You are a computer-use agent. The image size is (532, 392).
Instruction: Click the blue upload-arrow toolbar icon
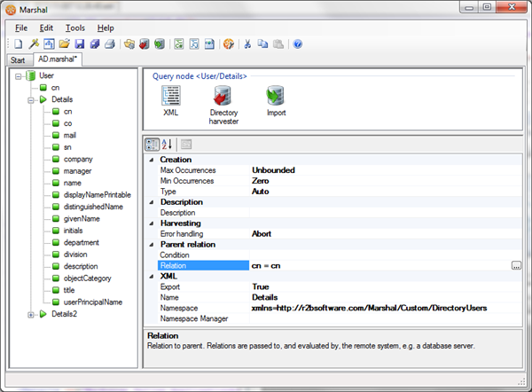pos(49,43)
